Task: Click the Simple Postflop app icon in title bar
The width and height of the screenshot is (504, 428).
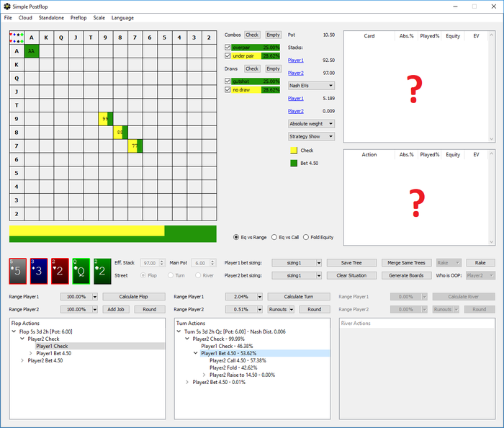Action: [x=7, y=6]
